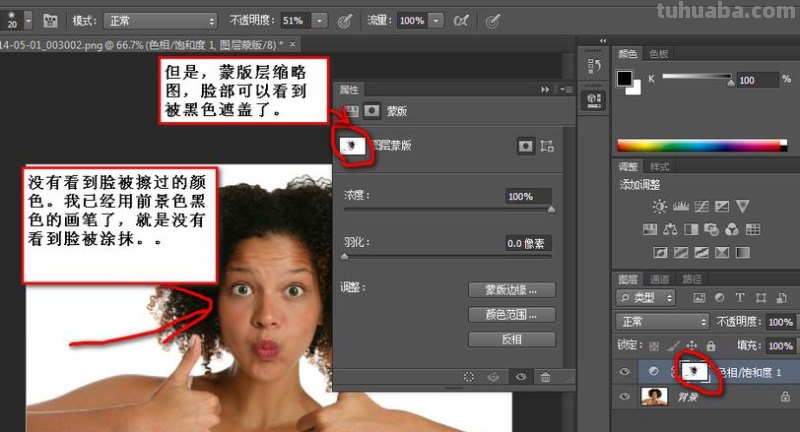800x432 pixels.
Task: Add an Exposure adjustment
Action: (x=722, y=207)
